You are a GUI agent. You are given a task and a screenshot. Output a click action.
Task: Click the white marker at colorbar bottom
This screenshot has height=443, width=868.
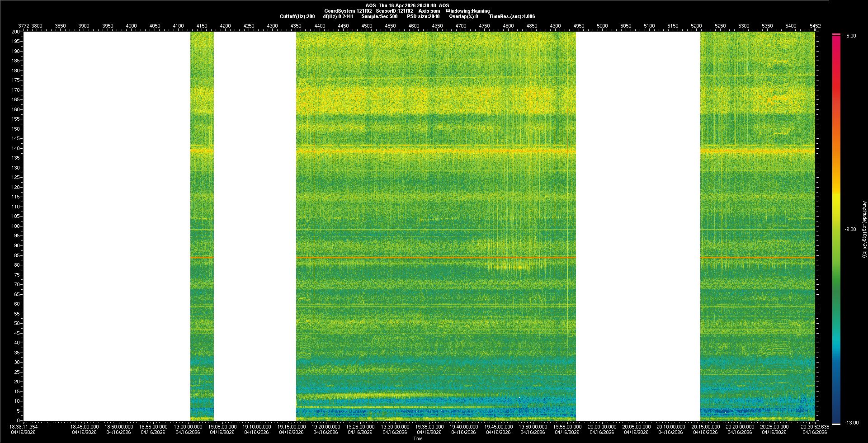click(836, 424)
